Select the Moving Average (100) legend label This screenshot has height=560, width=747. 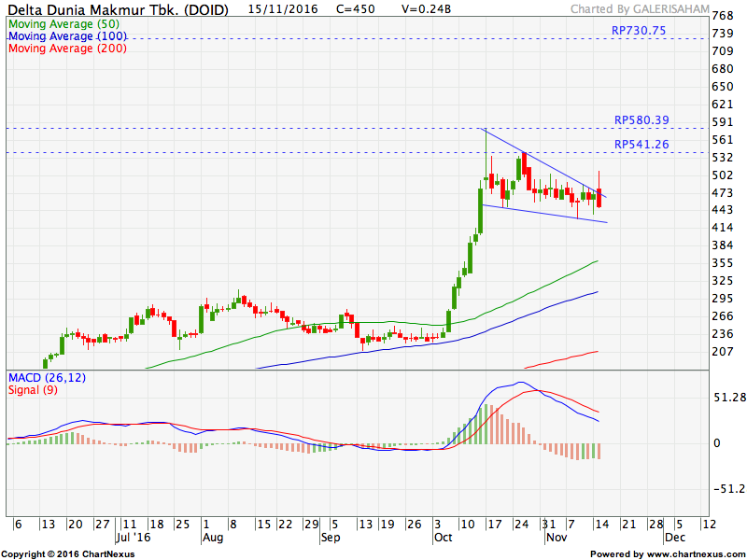point(65,35)
